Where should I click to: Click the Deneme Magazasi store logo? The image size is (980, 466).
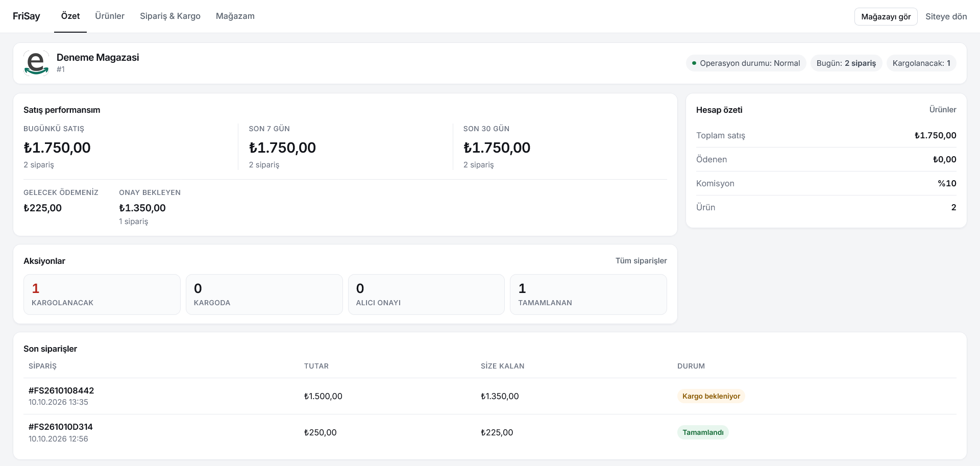coord(36,63)
